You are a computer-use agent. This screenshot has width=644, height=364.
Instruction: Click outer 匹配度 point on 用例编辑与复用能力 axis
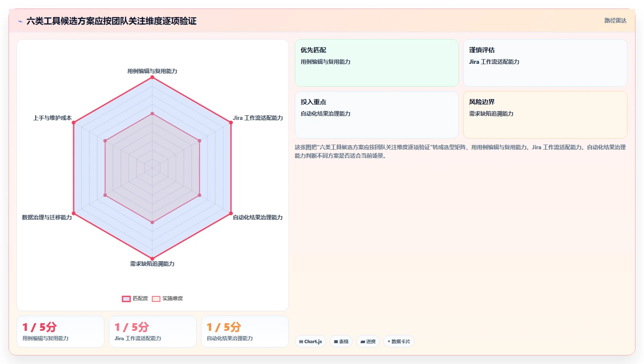(x=152, y=77)
